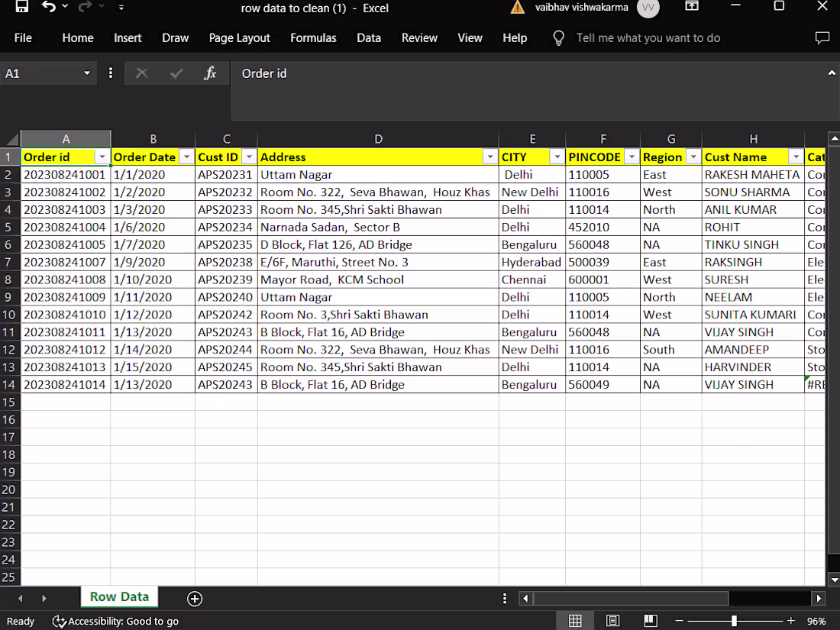Viewport: 840px width, 630px height.
Task: Open the CITY column filter dropdown
Action: [557, 157]
